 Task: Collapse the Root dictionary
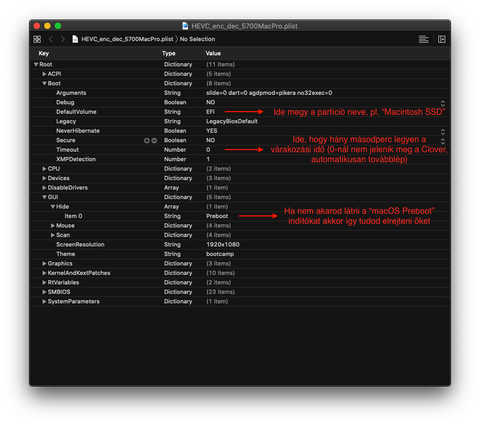[x=36, y=64]
